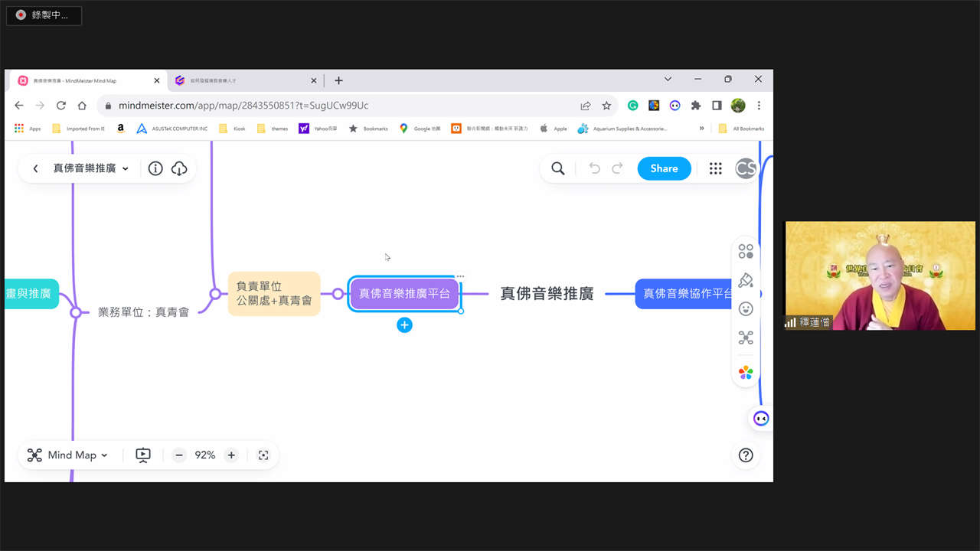Viewport: 980px width, 551px height.
Task: Switch to the second browser tab
Action: click(245, 80)
